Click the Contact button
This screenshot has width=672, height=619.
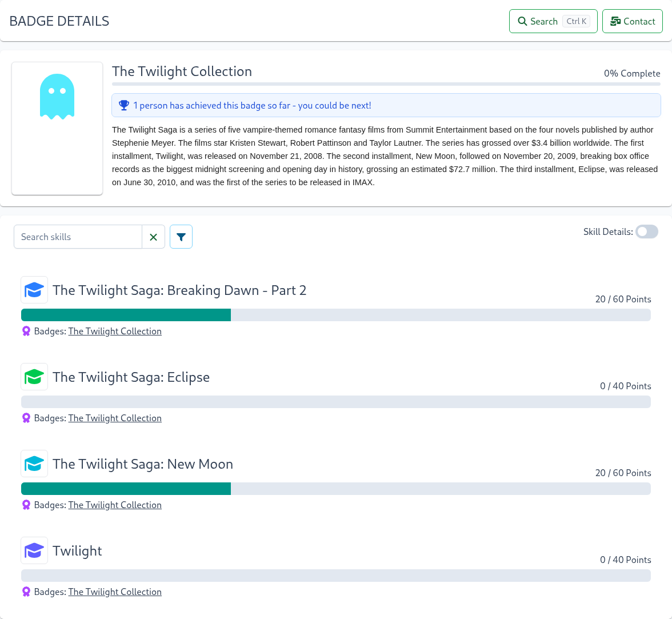click(632, 21)
